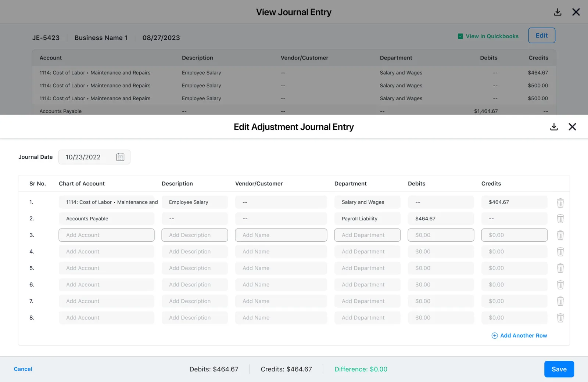Click Add Account field in row 8

[x=107, y=318]
